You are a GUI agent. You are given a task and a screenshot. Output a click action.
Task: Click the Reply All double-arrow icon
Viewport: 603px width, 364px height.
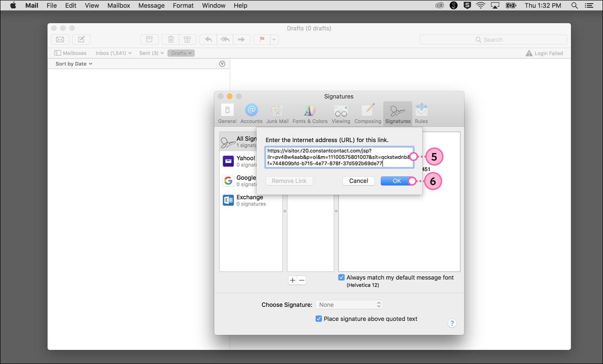click(225, 39)
